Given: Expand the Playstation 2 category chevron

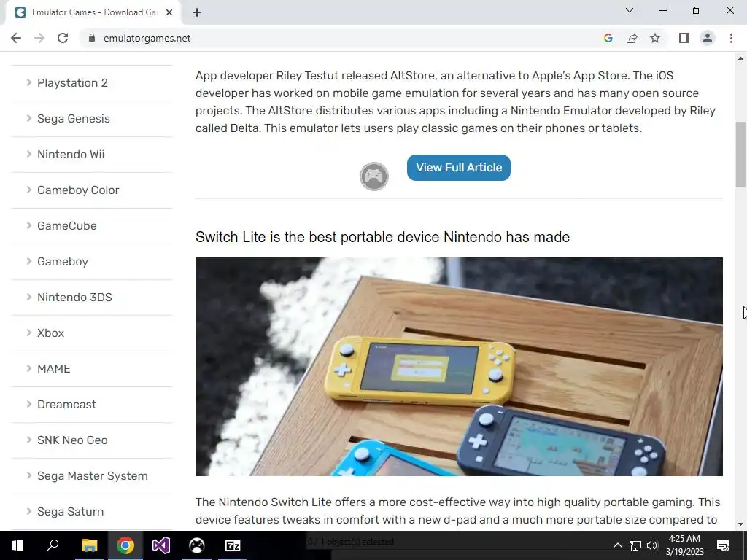Looking at the screenshot, I should pos(28,82).
